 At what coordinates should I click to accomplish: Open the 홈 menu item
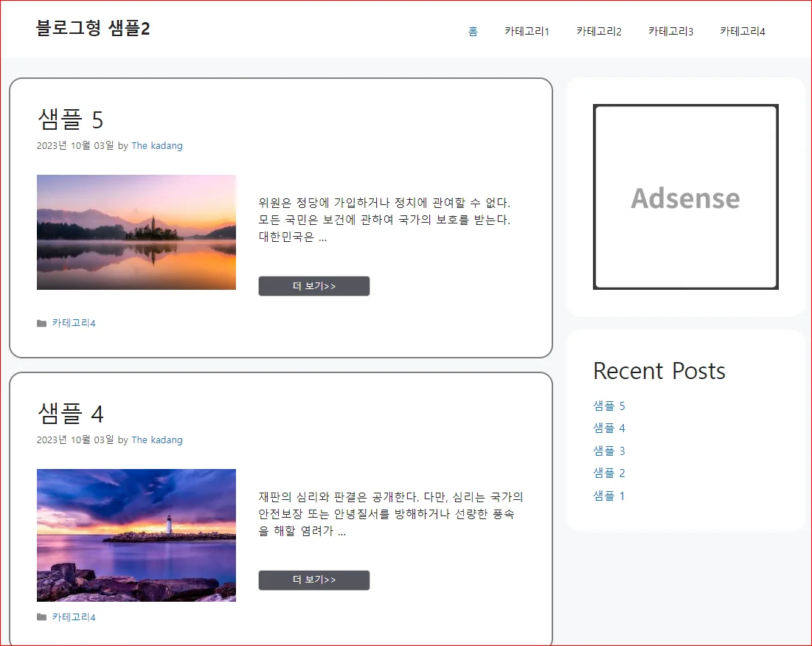point(473,31)
